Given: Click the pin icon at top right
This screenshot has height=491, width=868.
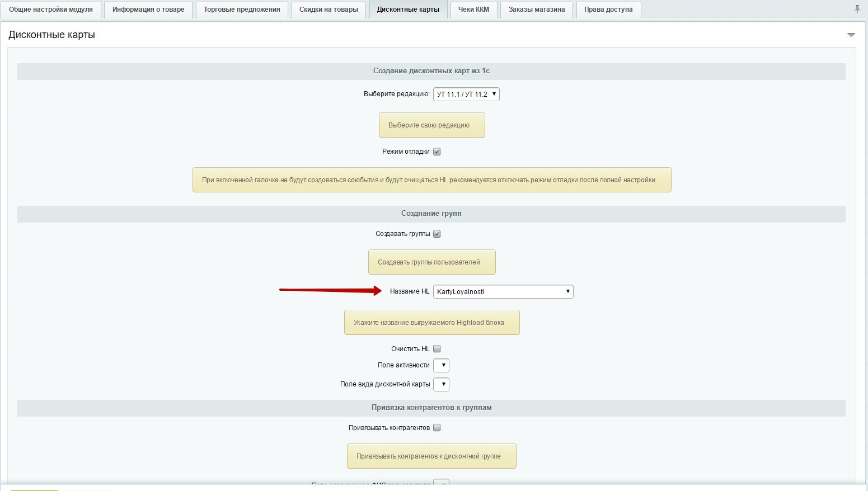Looking at the screenshot, I should (857, 9).
